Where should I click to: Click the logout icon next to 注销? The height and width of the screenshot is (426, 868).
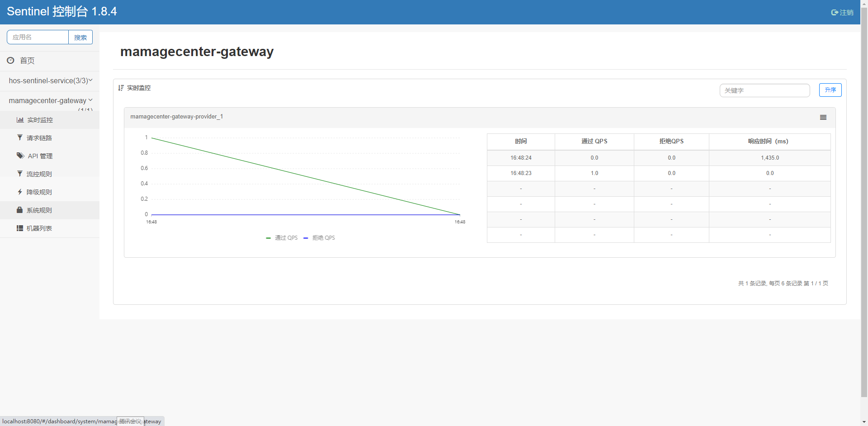pyautogui.click(x=835, y=13)
